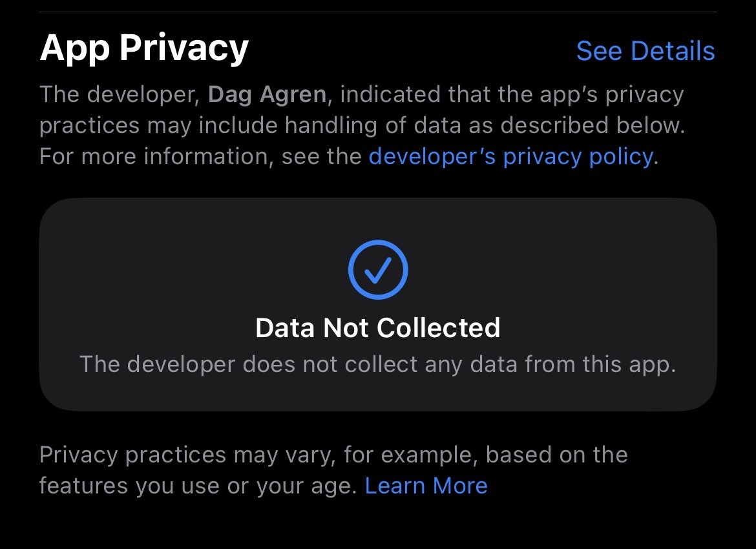The height and width of the screenshot is (549, 756).
Task: Tap the 'features you use or your age' text
Action: click(198, 485)
